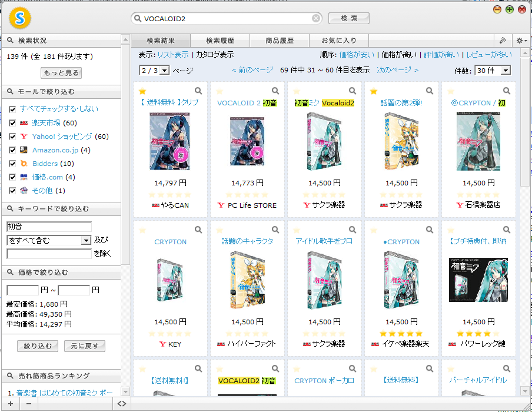Go to 次のページ link

(x=398, y=70)
